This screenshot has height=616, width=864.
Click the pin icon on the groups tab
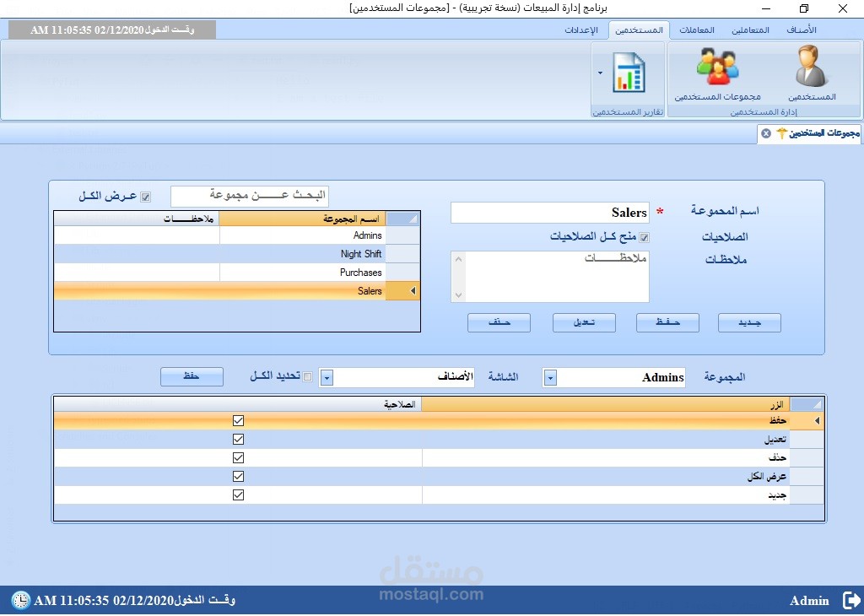pyautogui.click(x=781, y=133)
